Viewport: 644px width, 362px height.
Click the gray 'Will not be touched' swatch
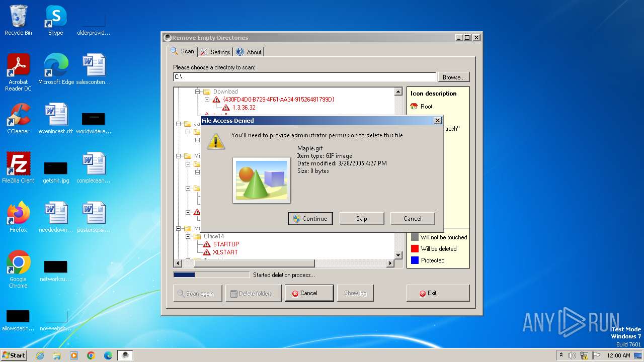click(415, 237)
